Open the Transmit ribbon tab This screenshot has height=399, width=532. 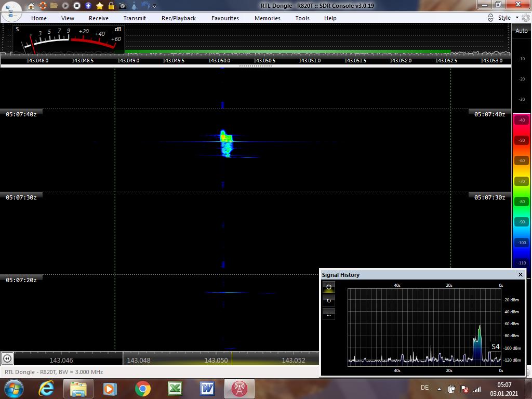coord(135,18)
